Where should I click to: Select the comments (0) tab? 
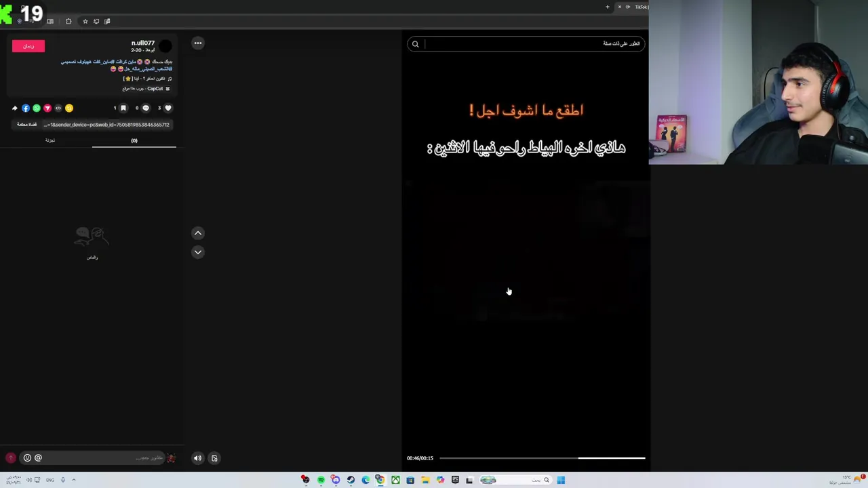[134, 140]
